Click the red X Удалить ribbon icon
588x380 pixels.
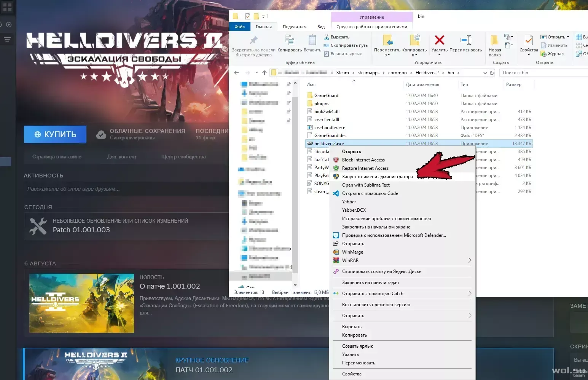point(440,40)
